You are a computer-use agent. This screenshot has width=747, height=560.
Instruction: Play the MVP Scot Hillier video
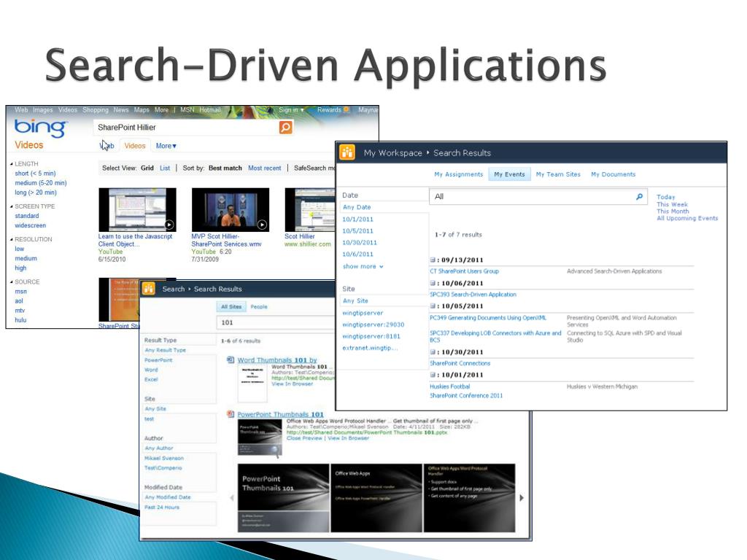(230, 209)
